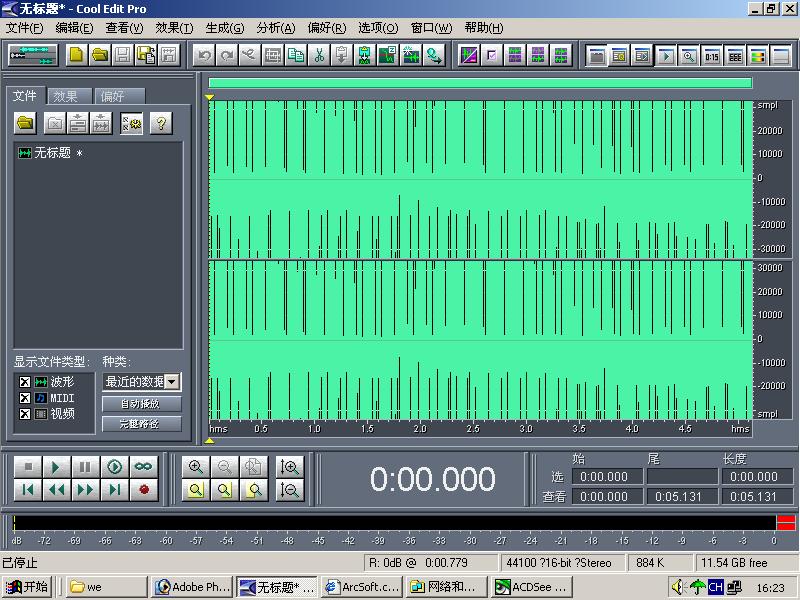Switch to the 效果 tab in panel
800x600 pixels.
(69, 96)
